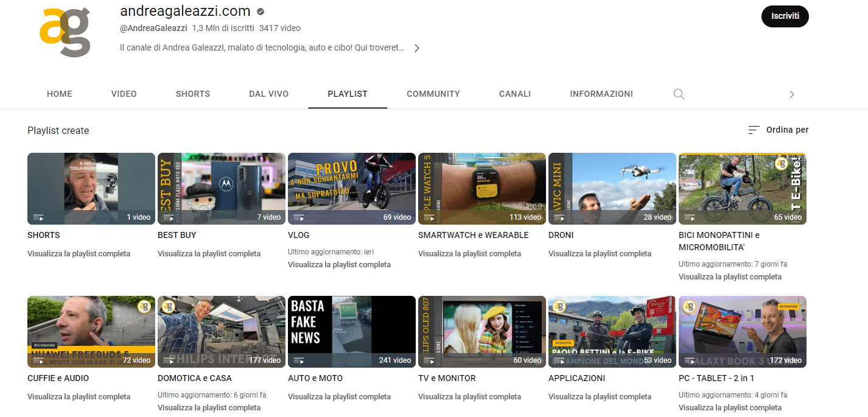Viewport: 868px width, 417px height.
Task: Expand the channel description chevron
Action: pos(417,48)
